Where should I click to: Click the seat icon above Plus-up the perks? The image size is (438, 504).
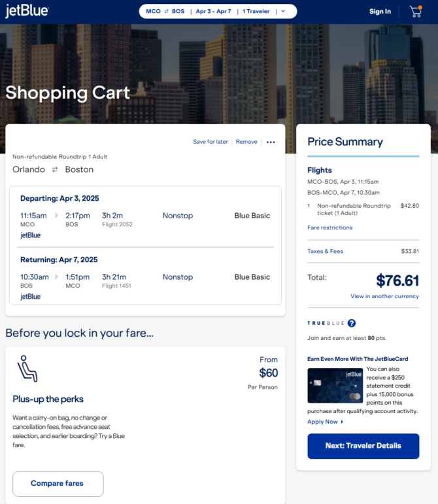click(27, 369)
